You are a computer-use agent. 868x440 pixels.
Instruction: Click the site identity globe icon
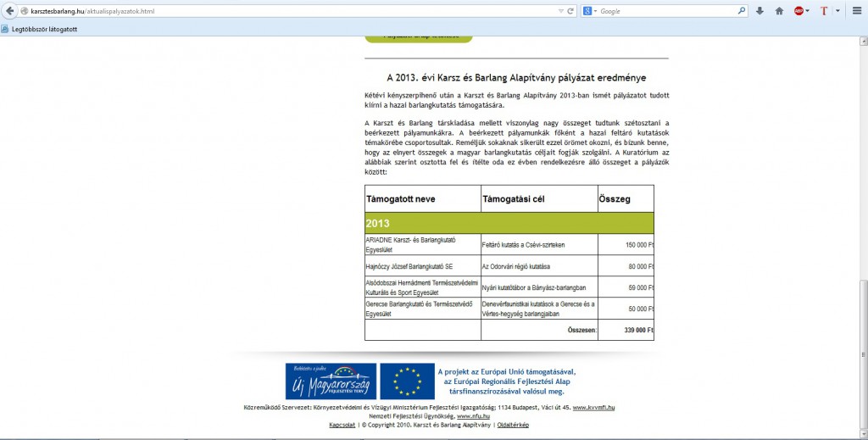[25, 11]
